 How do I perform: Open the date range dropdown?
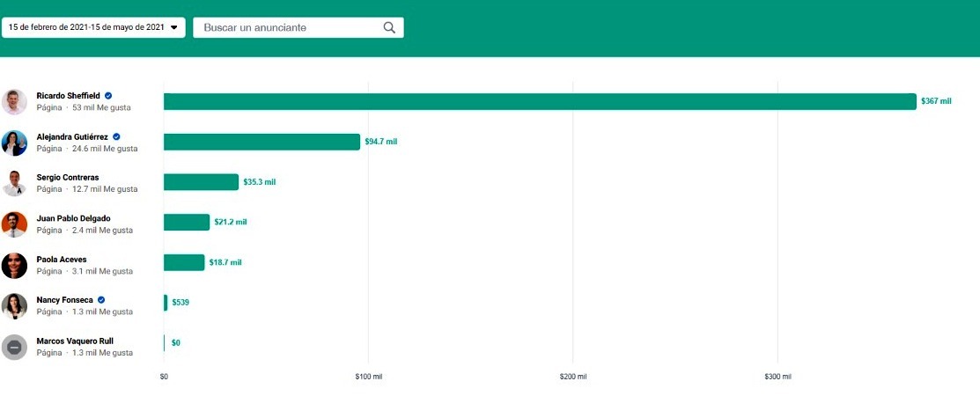93,27
